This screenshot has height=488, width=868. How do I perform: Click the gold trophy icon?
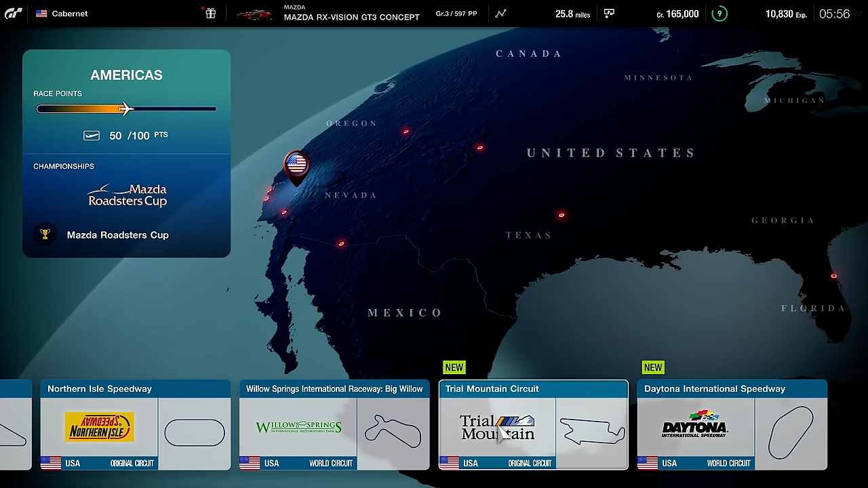tap(45, 235)
